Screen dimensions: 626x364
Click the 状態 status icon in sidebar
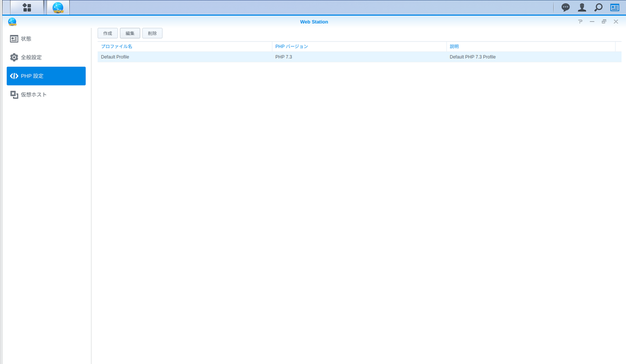pos(14,39)
